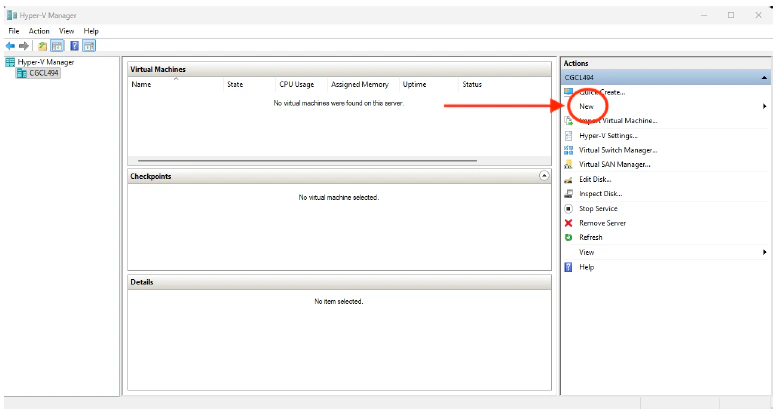This screenshot has height=413, width=777.
Task: Open Virtual SAN Manager
Action: [615, 165]
